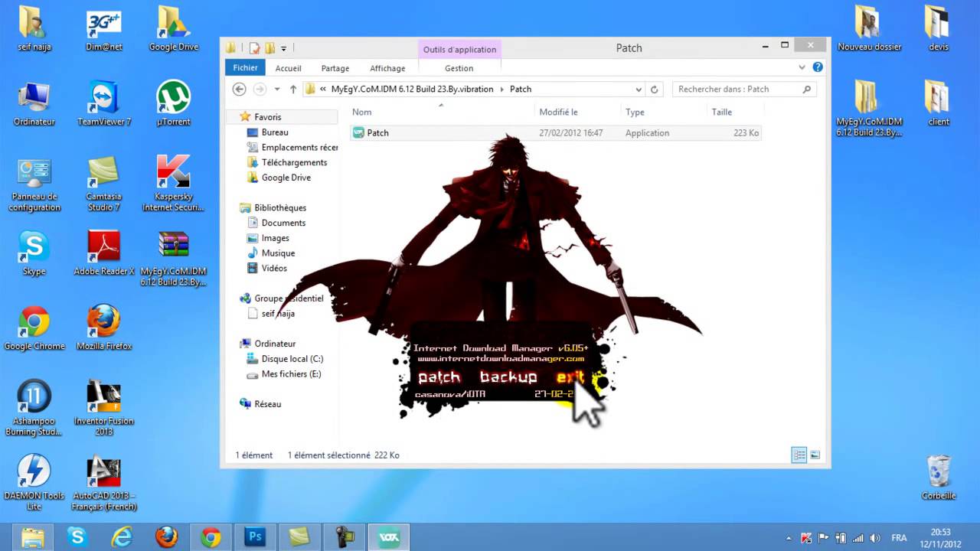
Task: Click the Explorer forward arrow
Action: coord(260,90)
